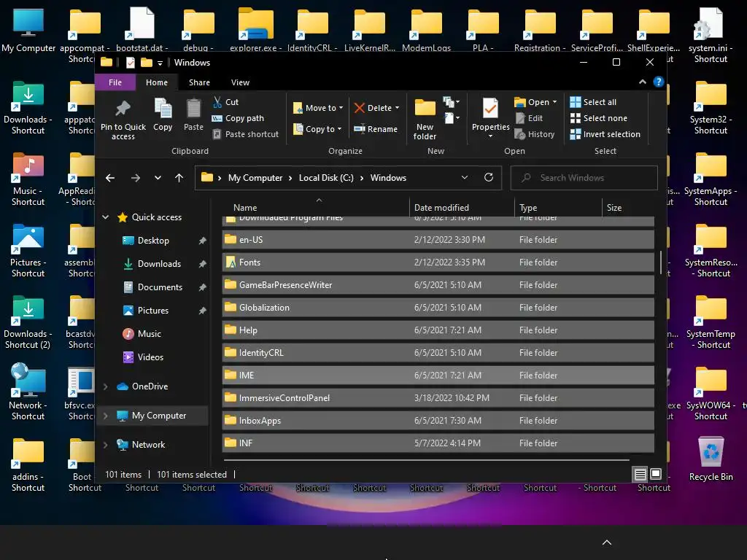Image resolution: width=747 pixels, height=560 pixels.
Task: Click Select none
Action: (598, 118)
